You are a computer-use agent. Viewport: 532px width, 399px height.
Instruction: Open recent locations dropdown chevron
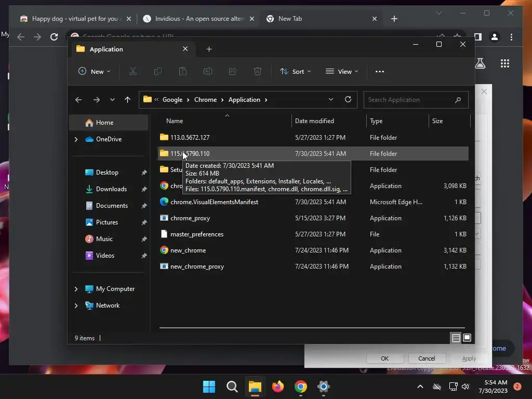112,100
